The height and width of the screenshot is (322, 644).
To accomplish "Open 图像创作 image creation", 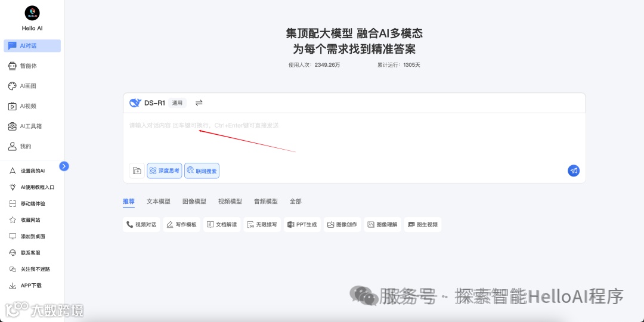I will pos(342,225).
